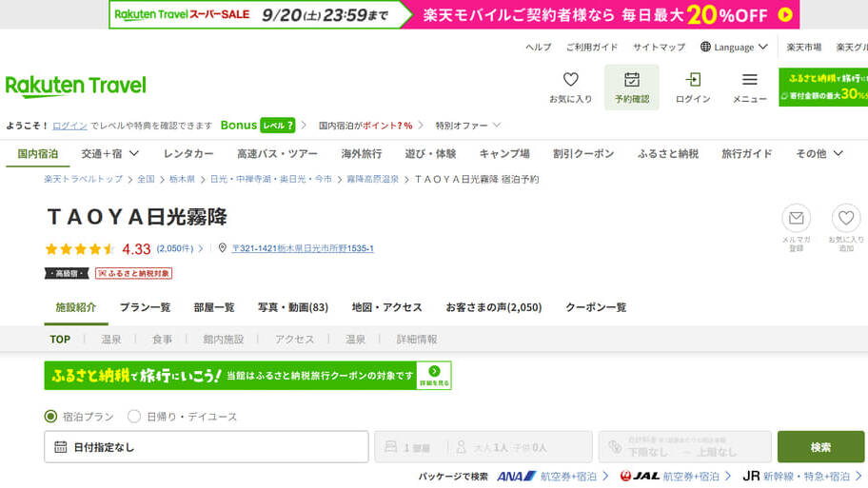Expand the その他 dropdown
The height and width of the screenshot is (488, 868).
[x=838, y=154]
